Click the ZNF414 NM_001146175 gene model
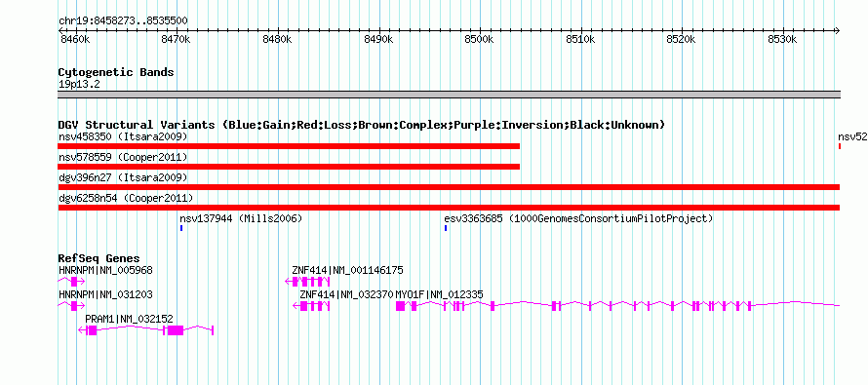Screen dimensions: 868x385 (x=307, y=281)
